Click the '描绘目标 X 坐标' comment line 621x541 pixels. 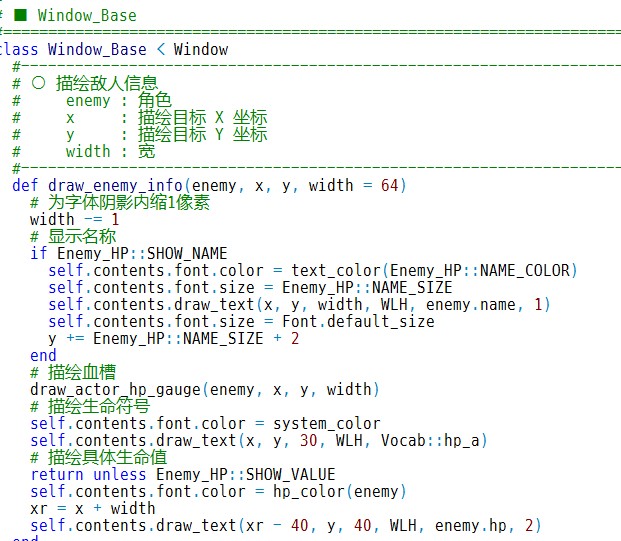(x=140, y=118)
